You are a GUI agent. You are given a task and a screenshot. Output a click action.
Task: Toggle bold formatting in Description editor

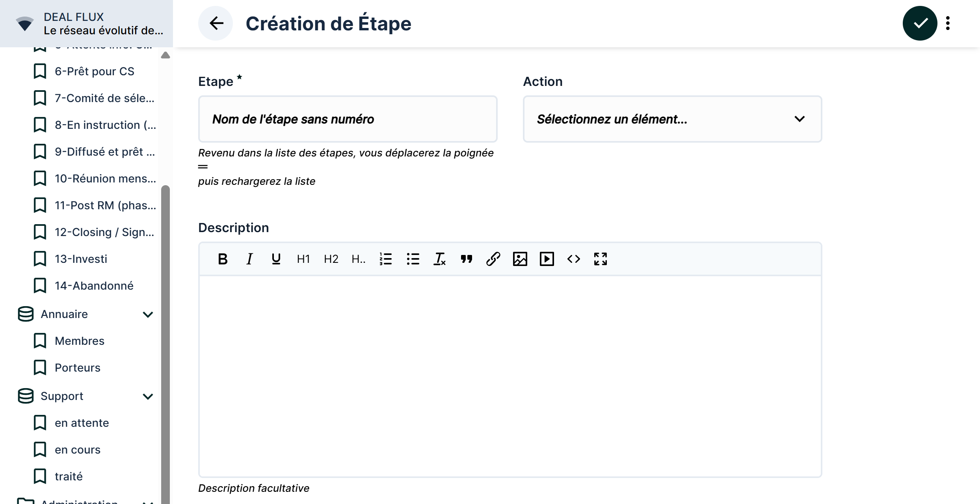(x=223, y=259)
